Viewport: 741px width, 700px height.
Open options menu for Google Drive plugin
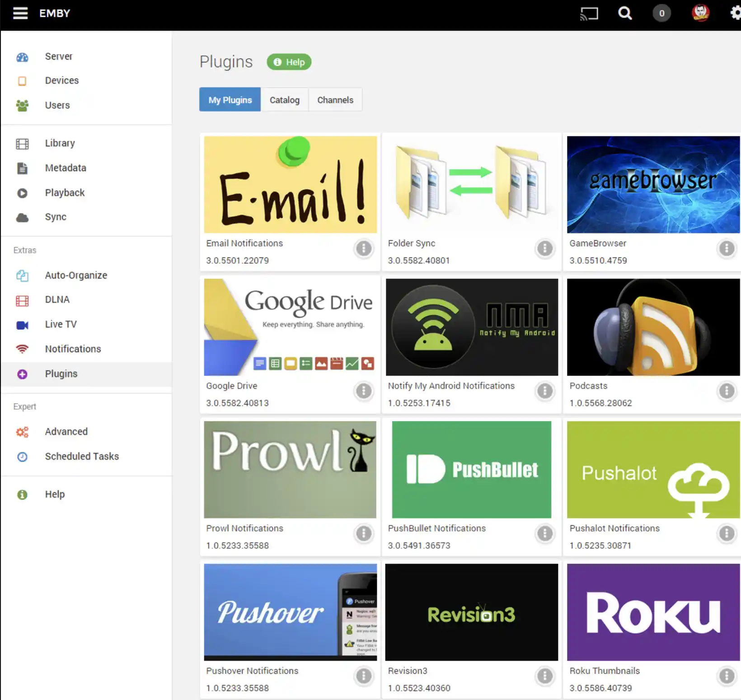(x=364, y=391)
